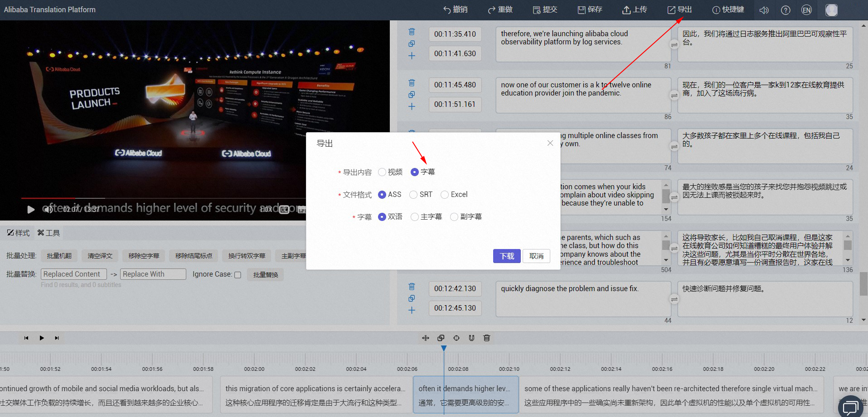Focus the Replaced Content input field
The height and width of the screenshot is (417, 868).
pos(74,274)
